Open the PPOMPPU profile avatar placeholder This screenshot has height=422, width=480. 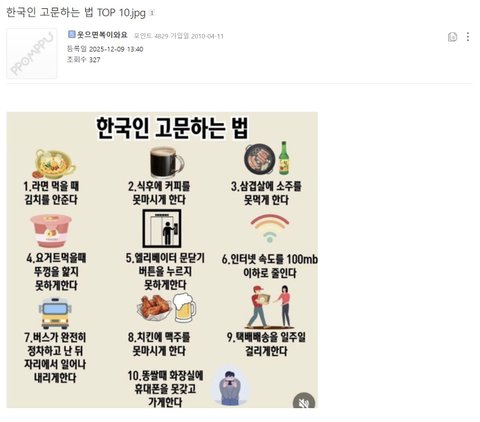(x=32, y=54)
